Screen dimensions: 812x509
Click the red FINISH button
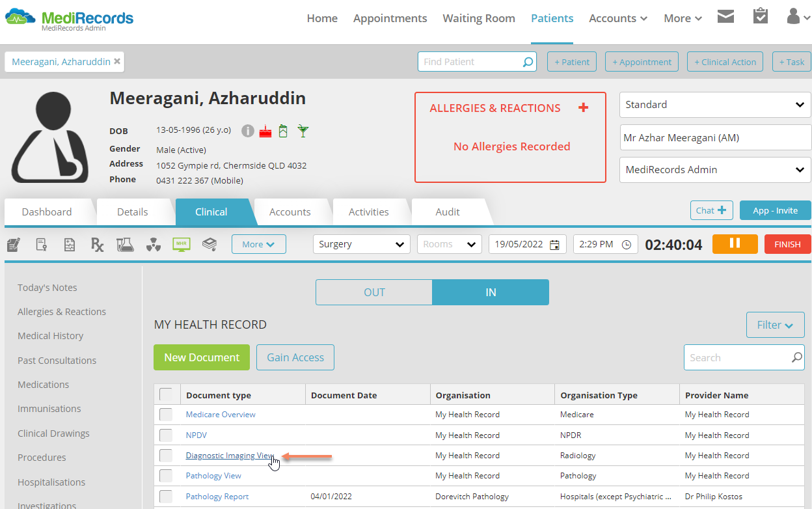(x=787, y=244)
